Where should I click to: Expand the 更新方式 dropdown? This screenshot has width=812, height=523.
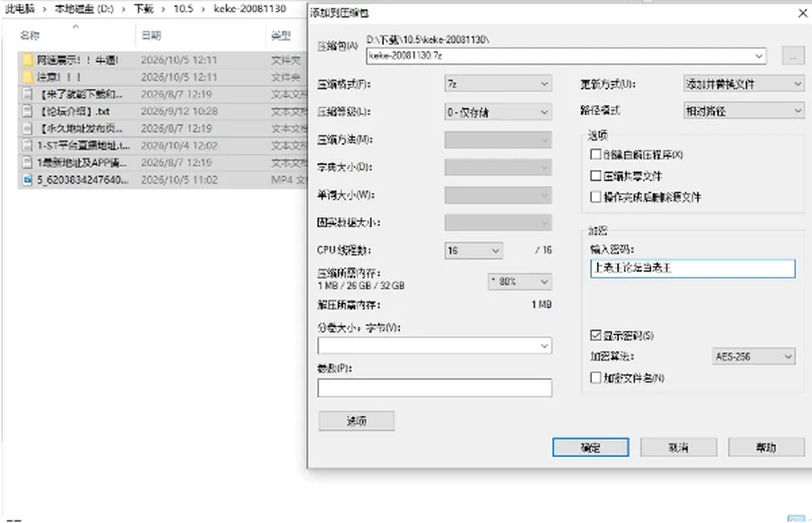coord(743,84)
